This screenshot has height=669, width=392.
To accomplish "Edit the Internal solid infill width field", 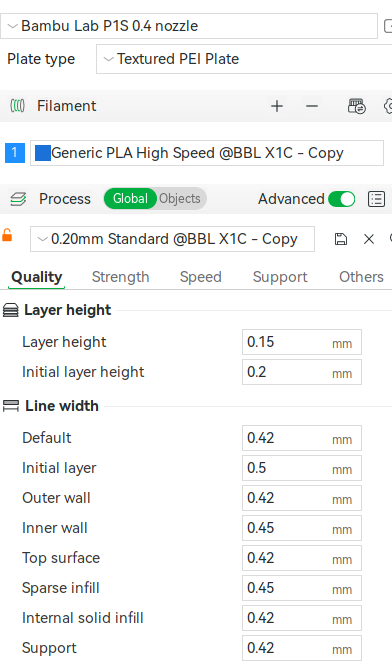I will (x=302, y=618).
